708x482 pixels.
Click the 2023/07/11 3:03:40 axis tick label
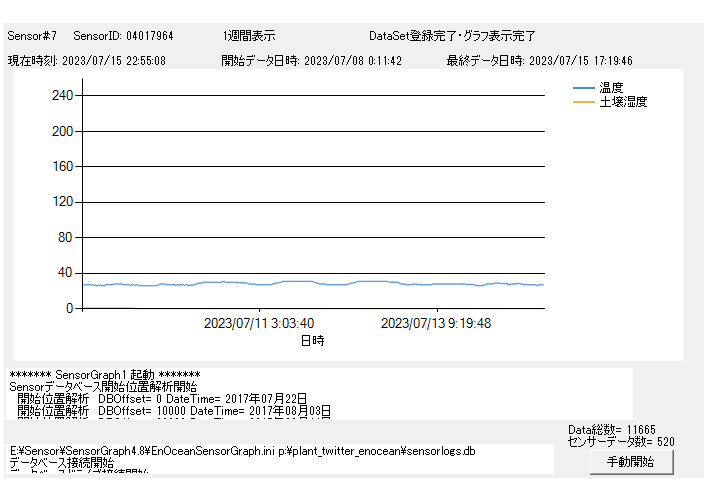(x=259, y=323)
